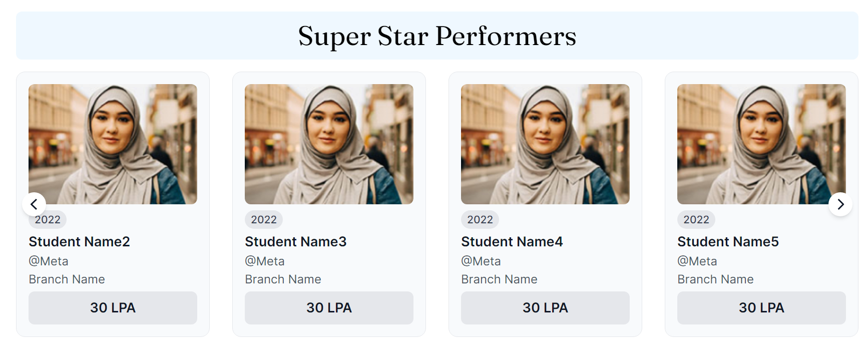The image size is (868, 357).
Task: Select the Student Name4 title
Action: (x=512, y=242)
